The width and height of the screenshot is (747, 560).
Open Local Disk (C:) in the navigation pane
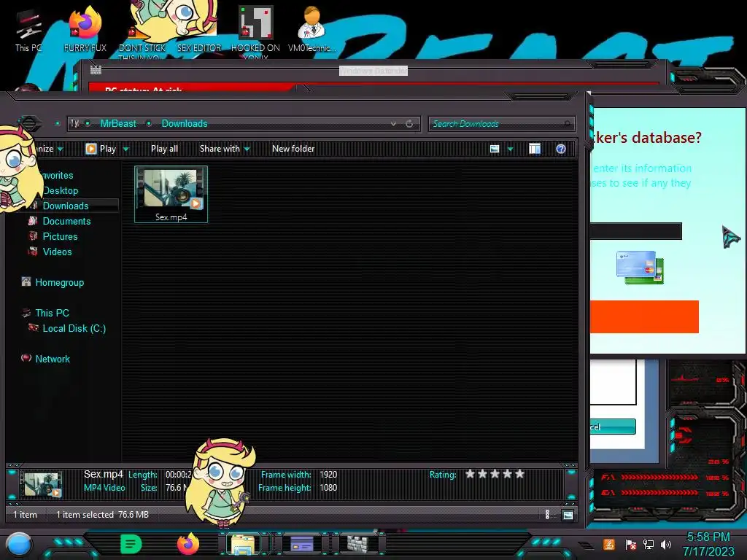coord(74,328)
